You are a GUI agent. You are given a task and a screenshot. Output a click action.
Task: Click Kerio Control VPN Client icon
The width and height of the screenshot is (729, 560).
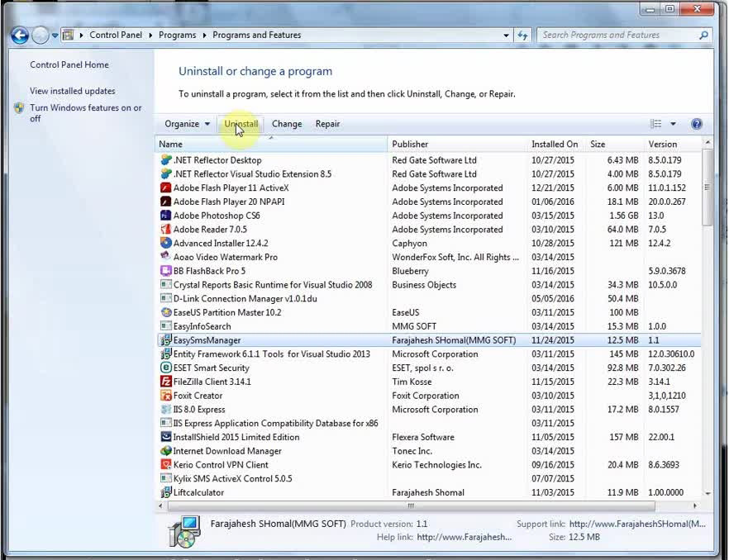(165, 465)
